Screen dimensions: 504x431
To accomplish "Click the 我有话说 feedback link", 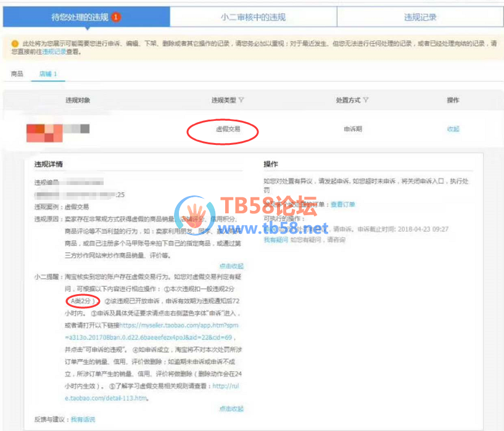I will point(83,419).
